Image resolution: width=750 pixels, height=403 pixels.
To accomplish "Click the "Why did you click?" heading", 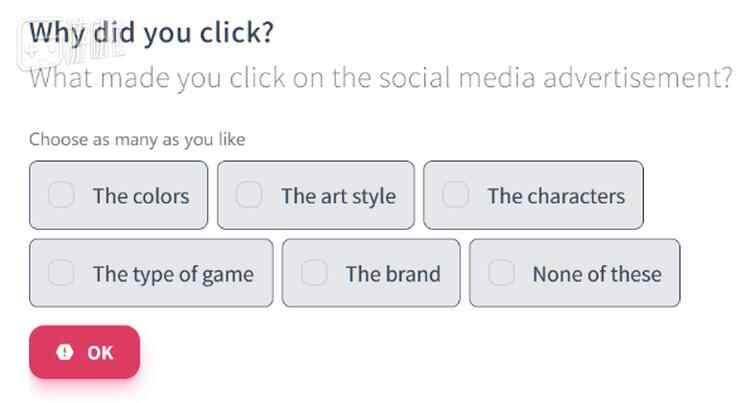I will coord(151,32).
